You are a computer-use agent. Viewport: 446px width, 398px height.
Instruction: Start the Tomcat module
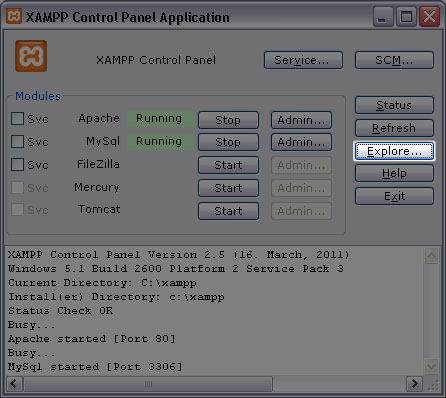(x=228, y=211)
